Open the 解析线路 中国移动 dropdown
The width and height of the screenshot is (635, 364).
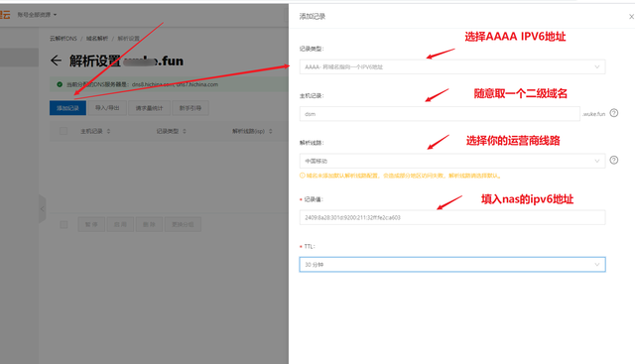click(452, 161)
